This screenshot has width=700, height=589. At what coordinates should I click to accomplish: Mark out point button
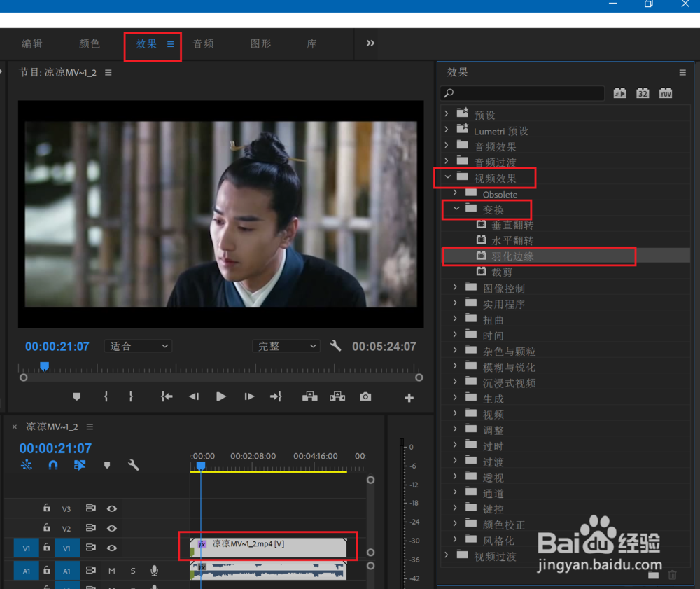pos(131,396)
